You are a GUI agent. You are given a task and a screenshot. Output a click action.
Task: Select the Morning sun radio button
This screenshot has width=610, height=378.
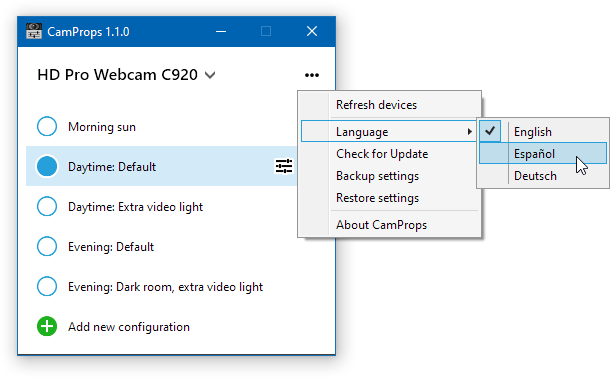click(x=47, y=126)
